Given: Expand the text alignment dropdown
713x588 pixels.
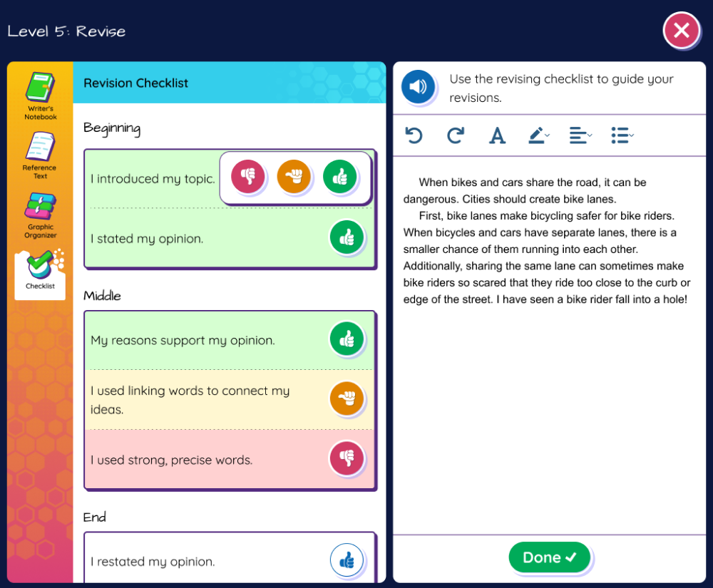Looking at the screenshot, I should (x=580, y=135).
